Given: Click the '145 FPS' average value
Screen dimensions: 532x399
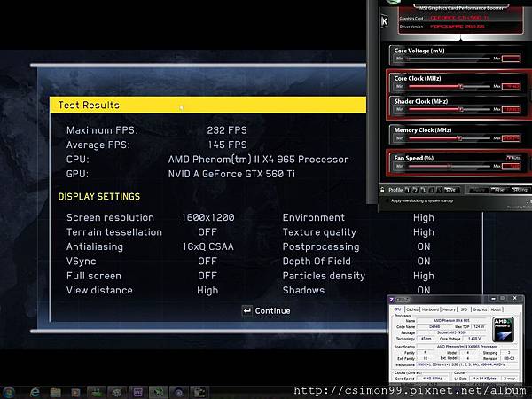Looking at the screenshot, I should [x=227, y=145].
